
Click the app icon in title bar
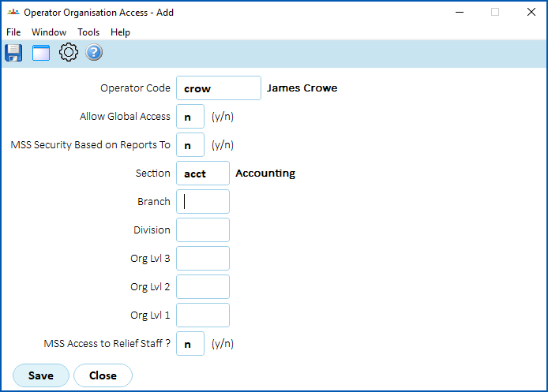pos(13,12)
